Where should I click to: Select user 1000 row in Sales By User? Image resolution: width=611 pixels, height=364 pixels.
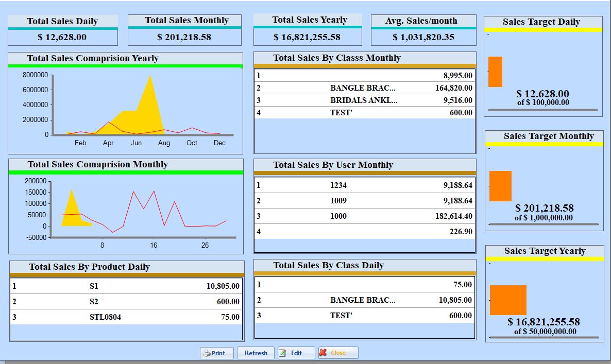pos(364,216)
